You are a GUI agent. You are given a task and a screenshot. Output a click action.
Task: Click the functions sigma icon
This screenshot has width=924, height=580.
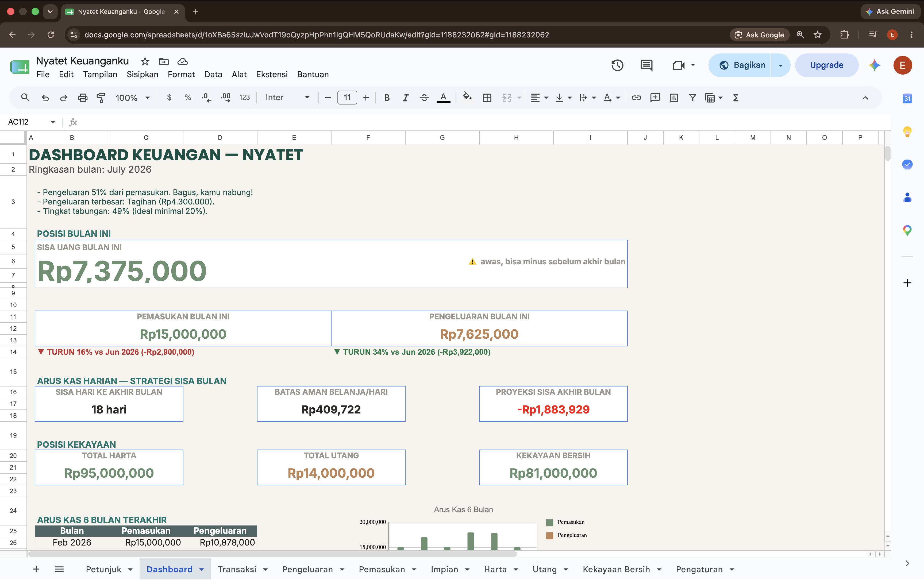(736, 98)
